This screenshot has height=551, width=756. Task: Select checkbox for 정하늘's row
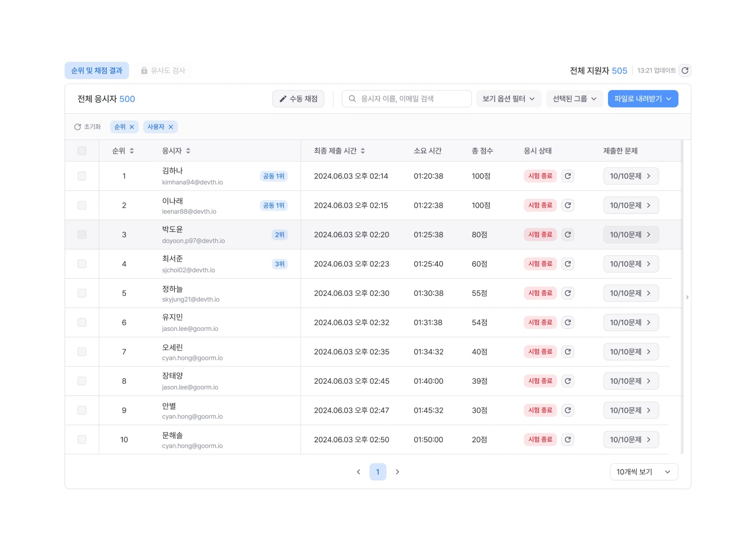(x=82, y=293)
